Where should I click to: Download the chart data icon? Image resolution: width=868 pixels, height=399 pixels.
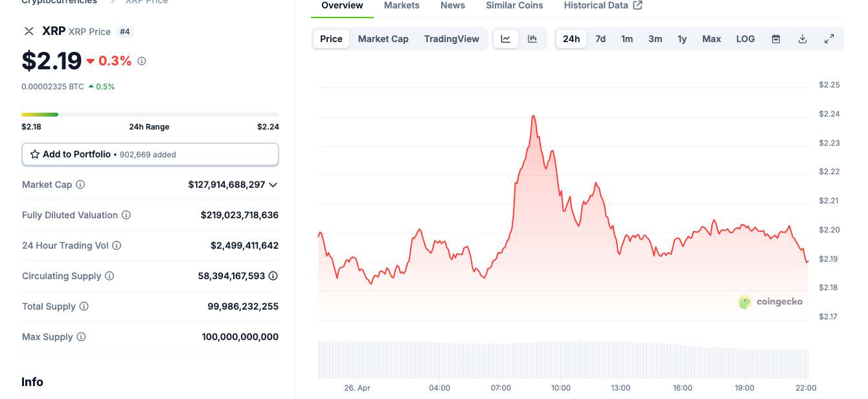tap(803, 39)
